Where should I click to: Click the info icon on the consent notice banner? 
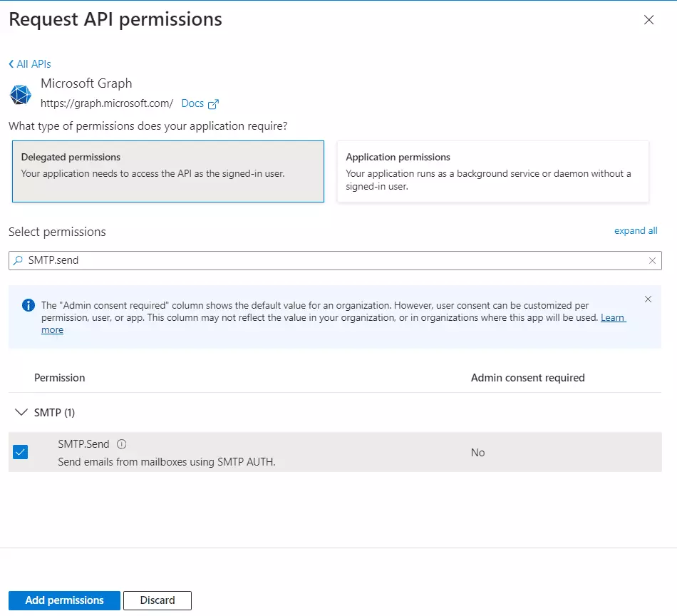28,305
